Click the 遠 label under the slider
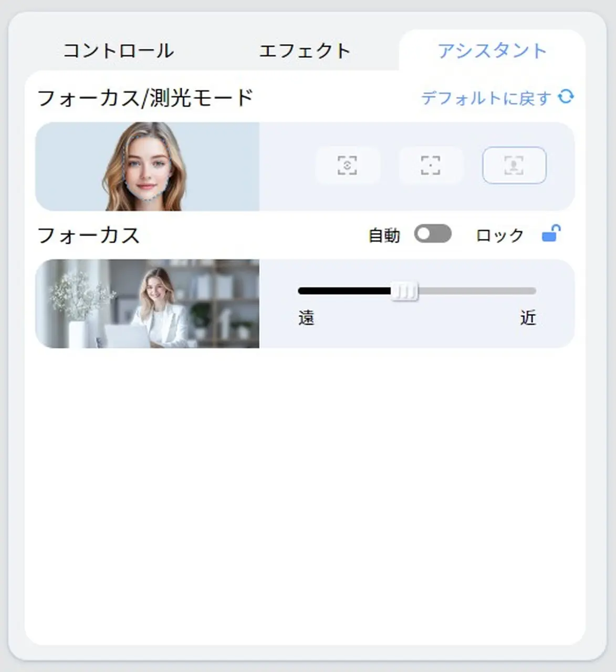Viewport: 616px width, 672px height. [306, 318]
